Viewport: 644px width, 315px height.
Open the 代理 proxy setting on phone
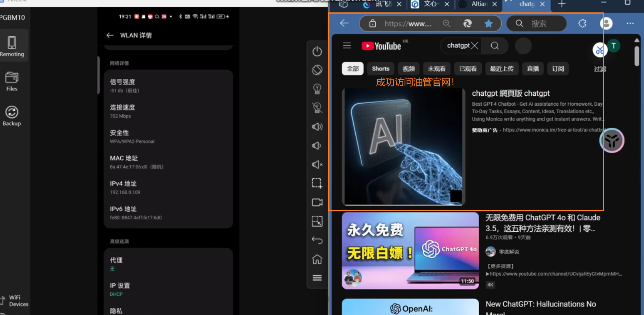click(168, 264)
